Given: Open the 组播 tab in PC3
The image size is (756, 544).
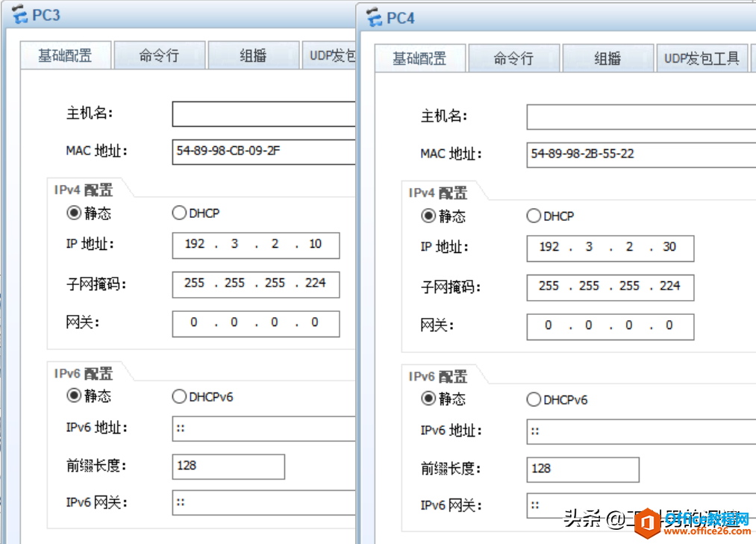Looking at the screenshot, I should [x=254, y=55].
